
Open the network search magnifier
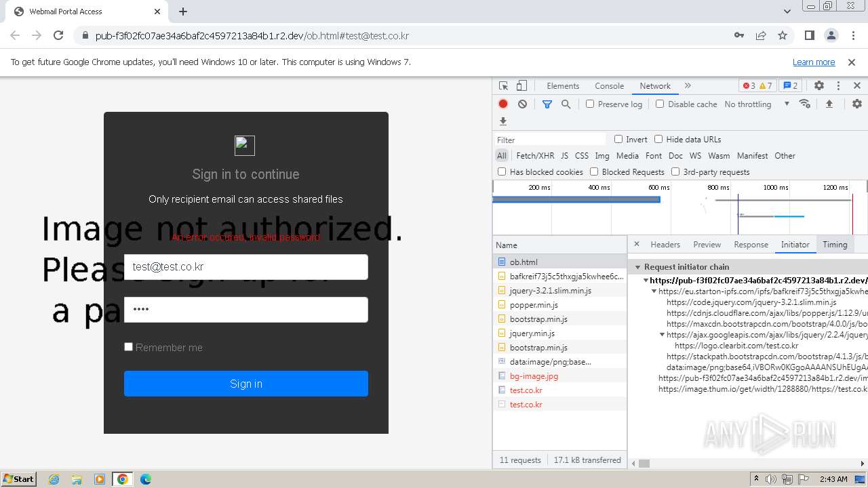tap(566, 104)
